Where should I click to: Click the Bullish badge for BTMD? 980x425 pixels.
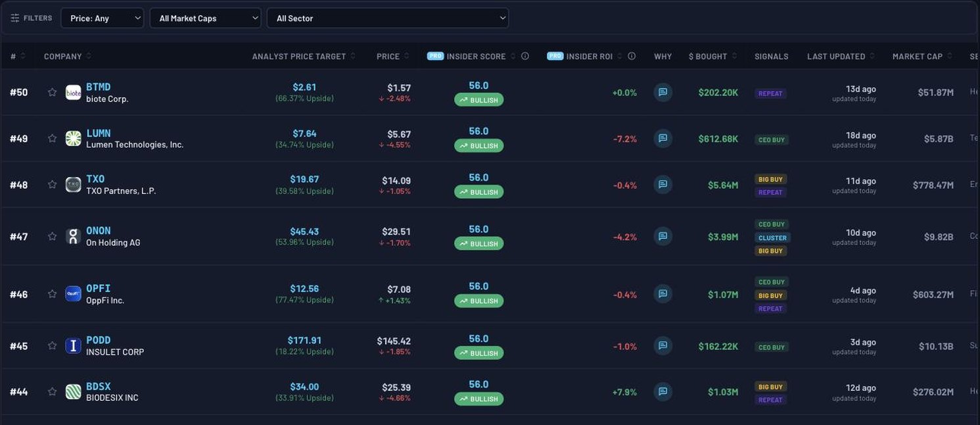click(478, 100)
